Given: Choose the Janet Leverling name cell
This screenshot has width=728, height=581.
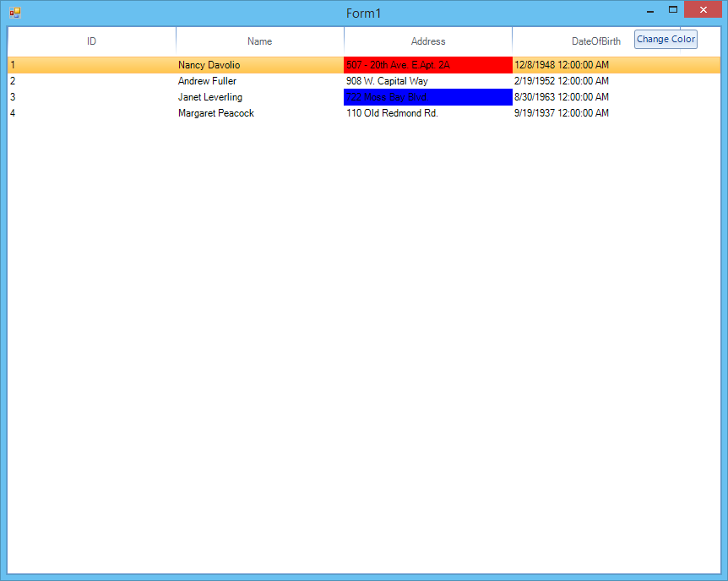Looking at the screenshot, I should coord(209,97).
